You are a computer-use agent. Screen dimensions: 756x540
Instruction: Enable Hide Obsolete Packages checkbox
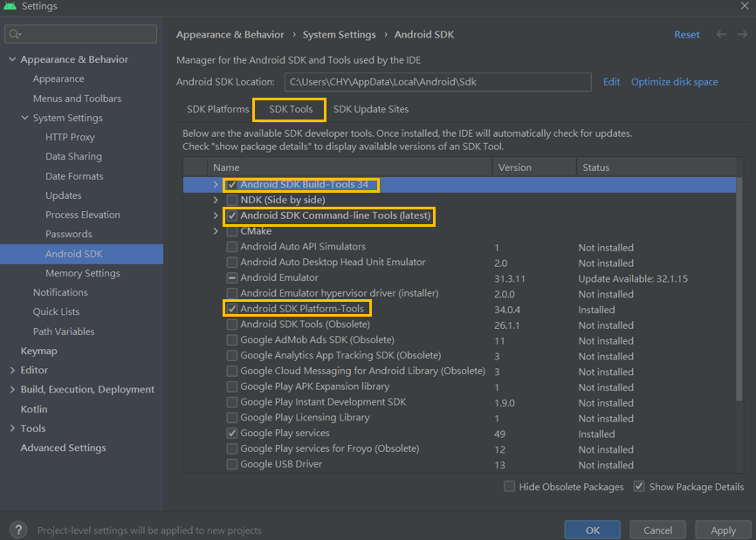pyautogui.click(x=509, y=487)
